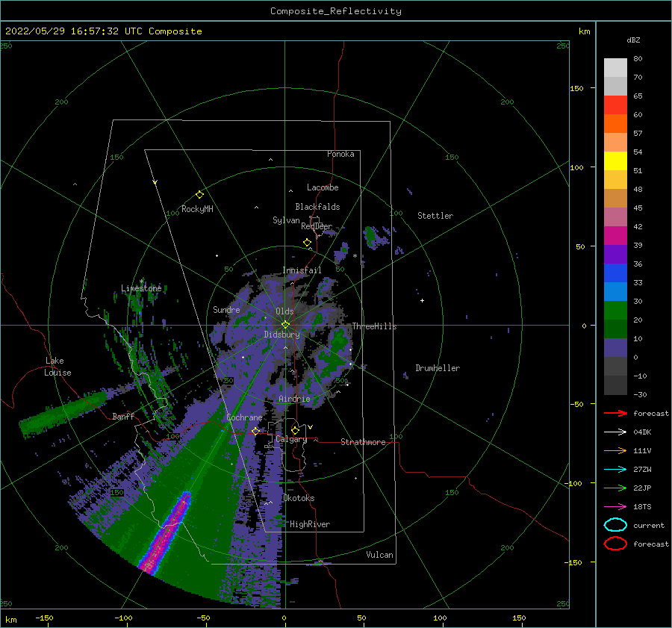Image resolution: width=672 pixels, height=628 pixels.
Task: Click the cyan 27ZW arrow in legend
Action: (x=615, y=470)
